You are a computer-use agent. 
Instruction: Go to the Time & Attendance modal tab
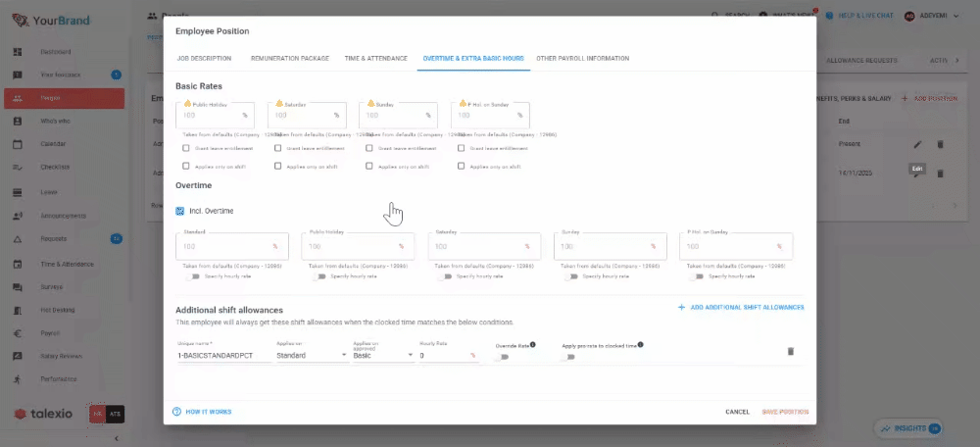[x=375, y=58]
